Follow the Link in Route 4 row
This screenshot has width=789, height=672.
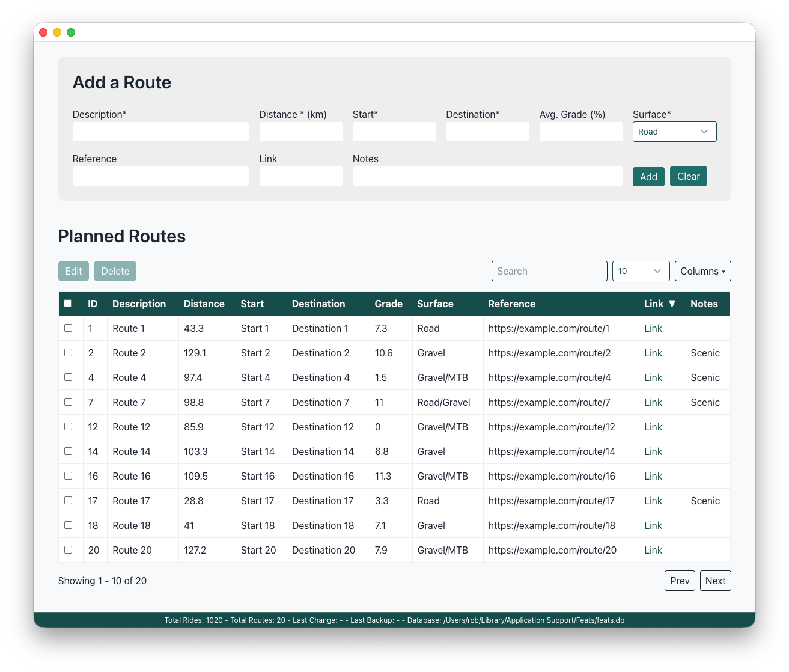coord(653,377)
